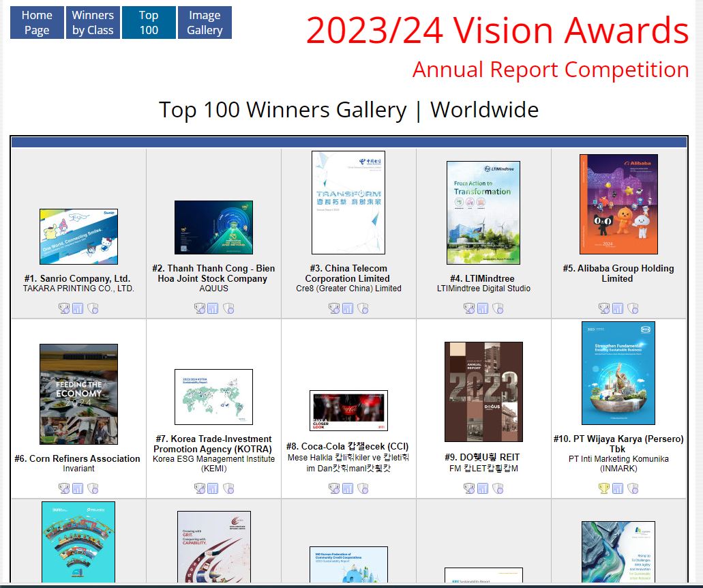The height and width of the screenshot is (588, 703).
Task: Click the shield icon under Sanrio Company
Action: pyautogui.click(x=93, y=308)
